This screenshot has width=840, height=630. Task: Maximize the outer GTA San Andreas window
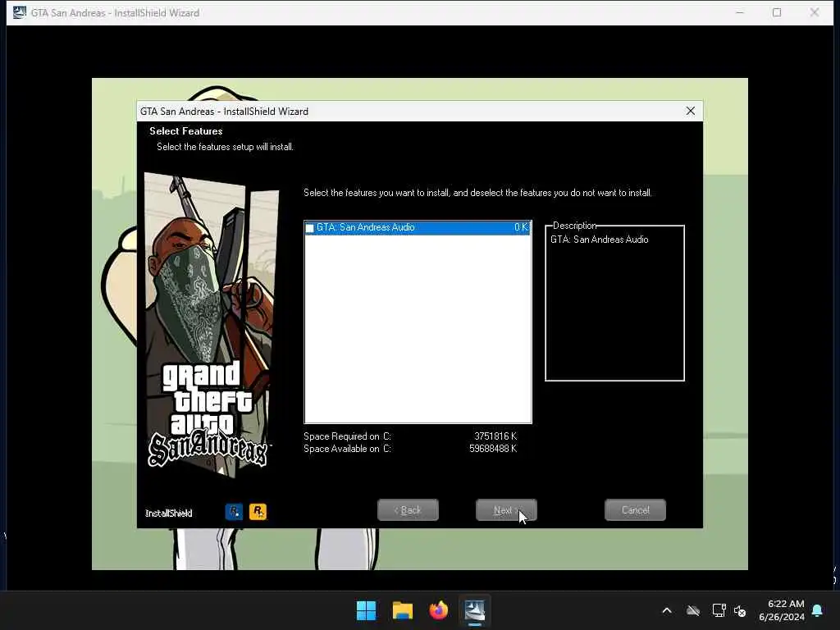point(777,12)
